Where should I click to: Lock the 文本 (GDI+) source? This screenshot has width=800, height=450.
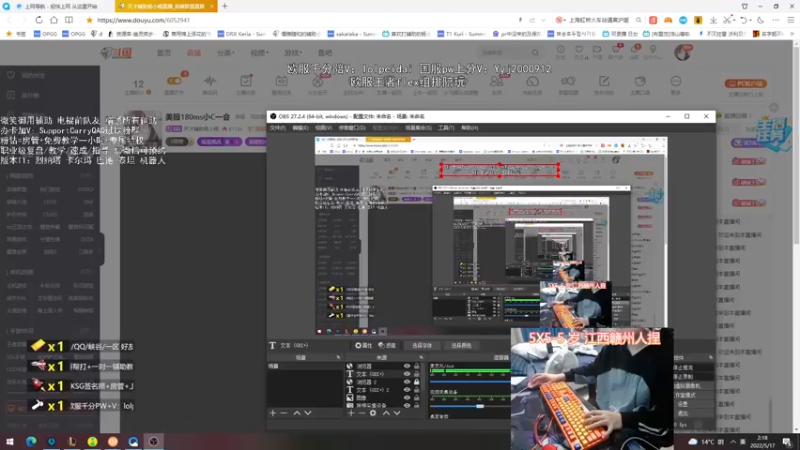(416, 373)
